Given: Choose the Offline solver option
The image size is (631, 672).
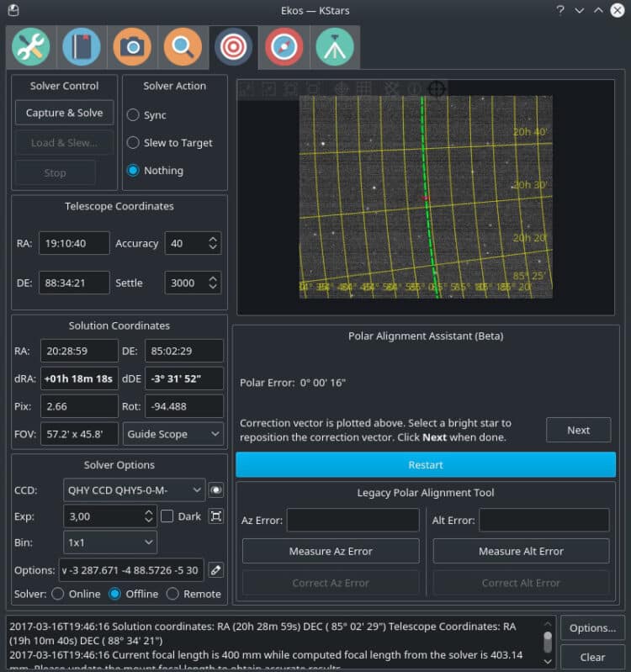Looking at the screenshot, I should pos(133,594).
